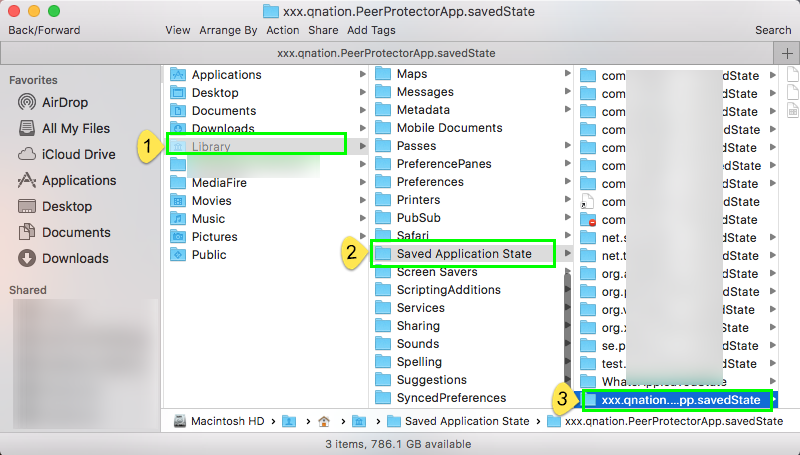
Task: Expand the Saved Application State arrow
Action: (567, 254)
